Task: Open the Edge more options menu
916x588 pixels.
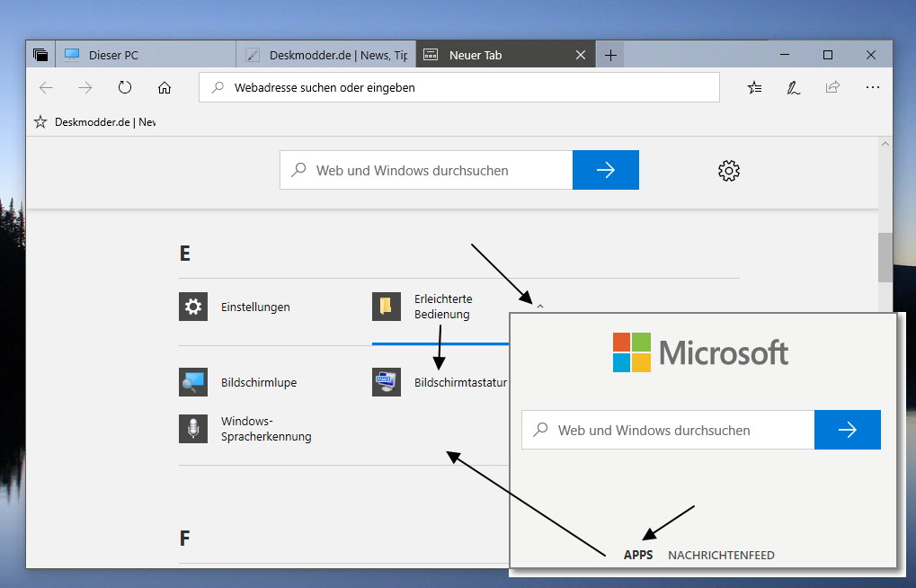Action: (x=873, y=87)
